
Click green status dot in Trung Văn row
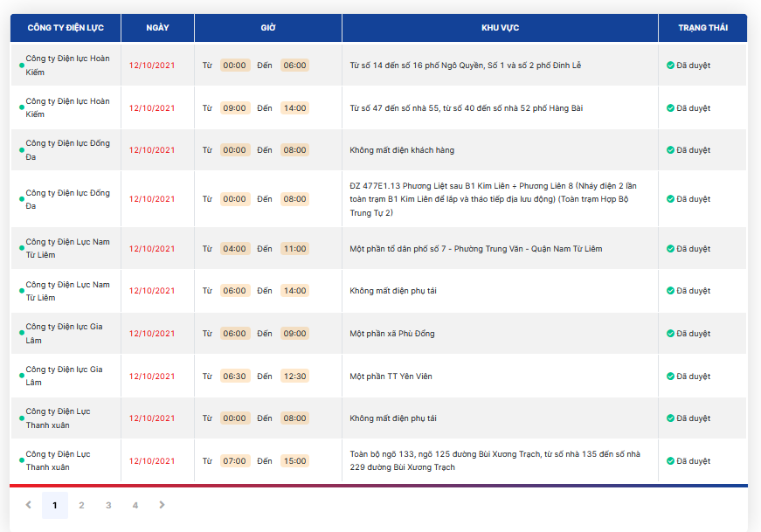point(21,248)
